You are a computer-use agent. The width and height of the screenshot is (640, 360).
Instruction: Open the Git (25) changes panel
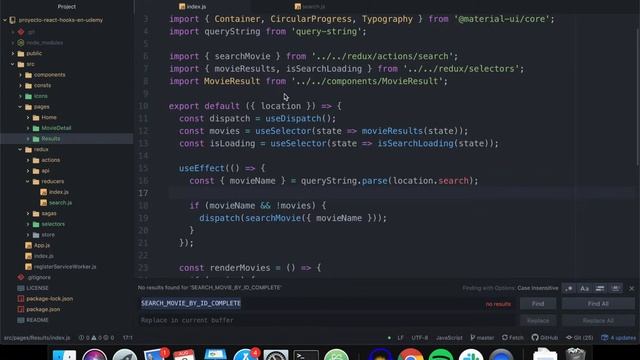(x=579, y=338)
